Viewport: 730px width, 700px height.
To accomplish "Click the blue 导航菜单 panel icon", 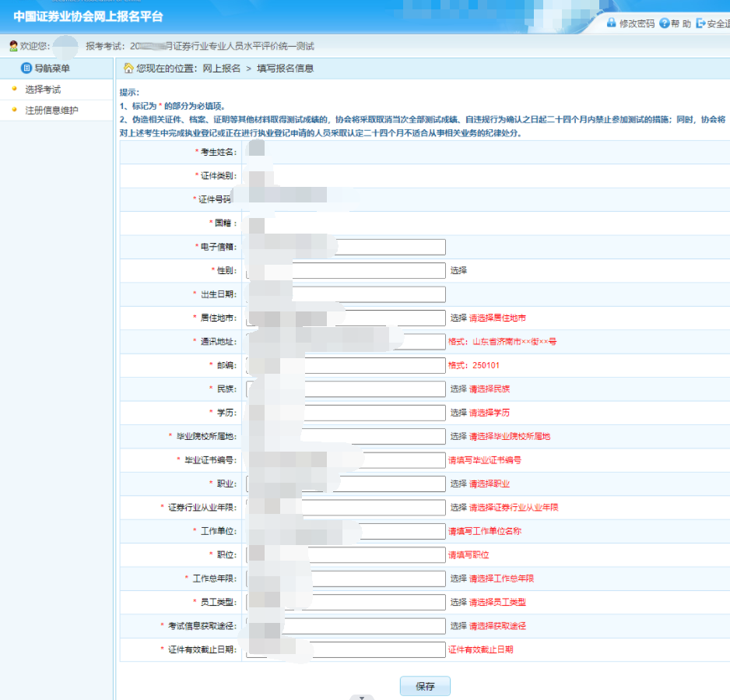I will [x=26, y=68].
